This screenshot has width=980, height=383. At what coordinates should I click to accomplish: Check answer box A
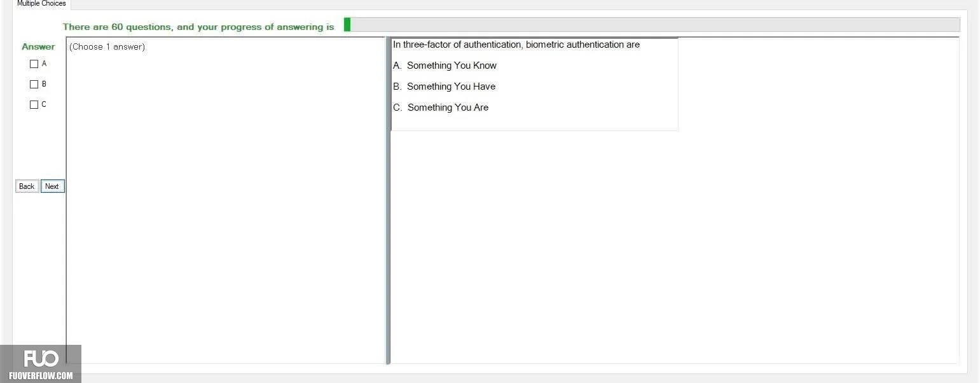tap(34, 64)
